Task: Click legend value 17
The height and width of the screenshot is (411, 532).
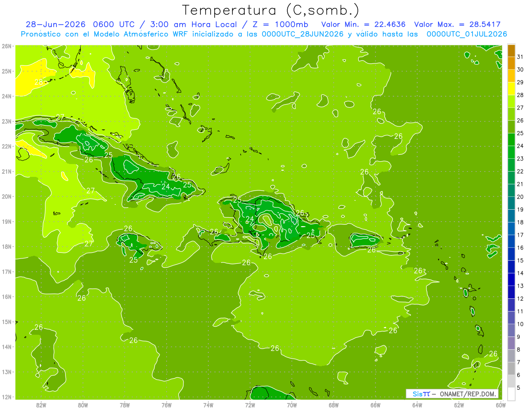Action: (x=520, y=235)
